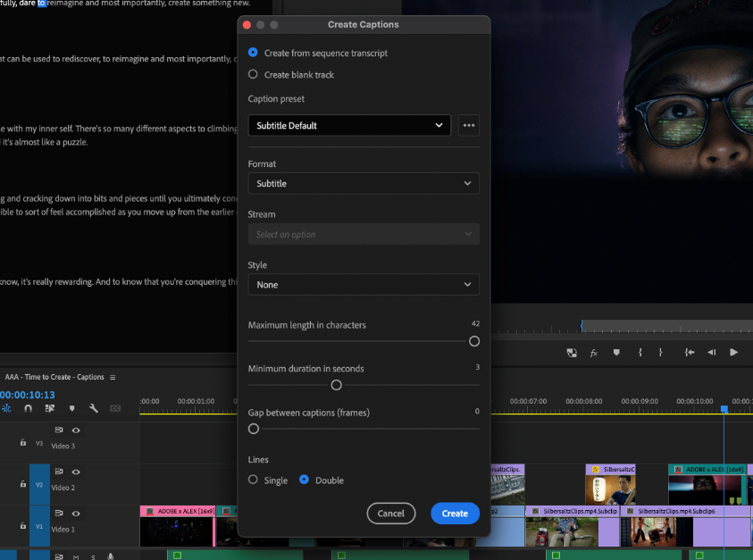753x560 pixels.
Task: Open the Style dropdown set to None
Action: point(364,285)
